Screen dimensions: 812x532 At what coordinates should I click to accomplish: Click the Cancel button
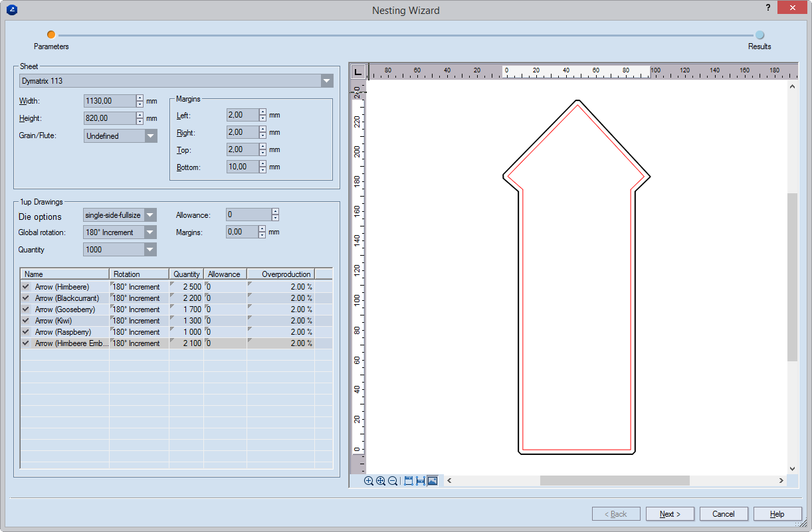[723, 514]
